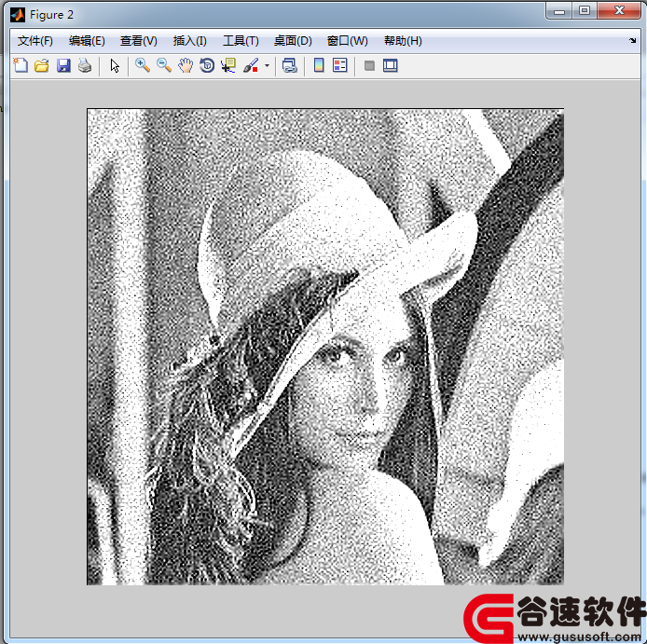Open the 文件(F) menu

[x=35, y=41]
